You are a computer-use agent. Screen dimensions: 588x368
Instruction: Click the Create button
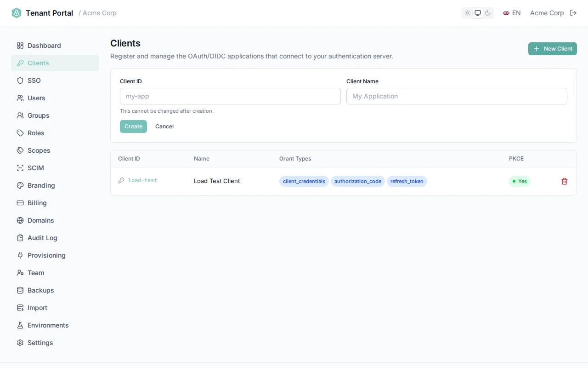(x=133, y=126)
